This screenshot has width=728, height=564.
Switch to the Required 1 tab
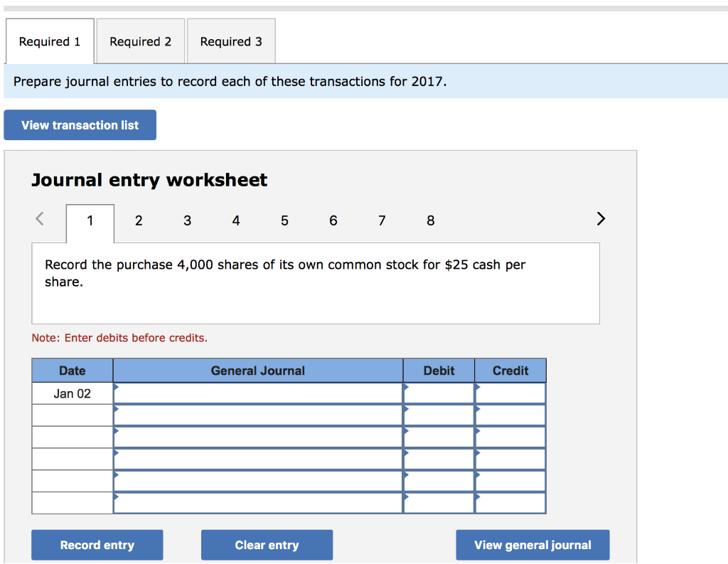click(x=50, y=41)
